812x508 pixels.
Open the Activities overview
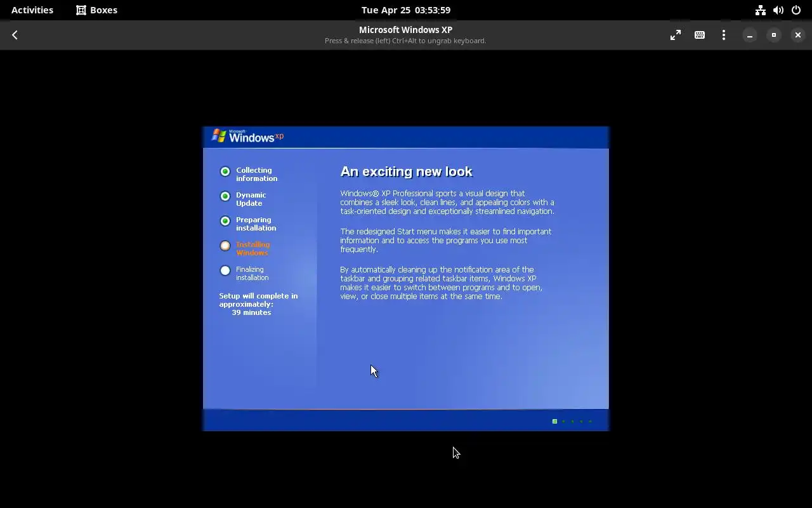pos(32,10)
